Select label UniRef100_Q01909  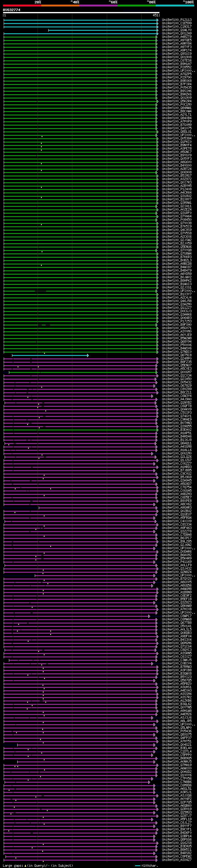[177, 98]
